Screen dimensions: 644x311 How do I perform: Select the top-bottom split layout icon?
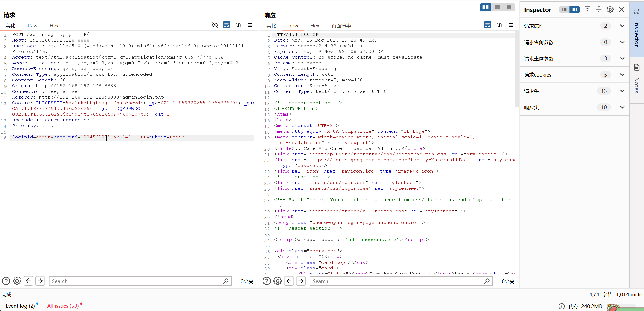click(497, 7)
